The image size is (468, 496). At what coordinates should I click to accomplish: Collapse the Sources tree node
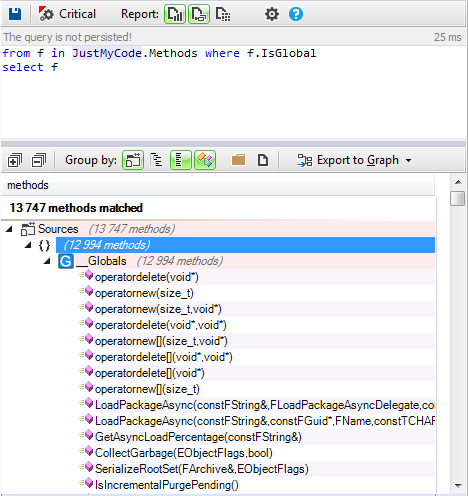click(9, 229)
